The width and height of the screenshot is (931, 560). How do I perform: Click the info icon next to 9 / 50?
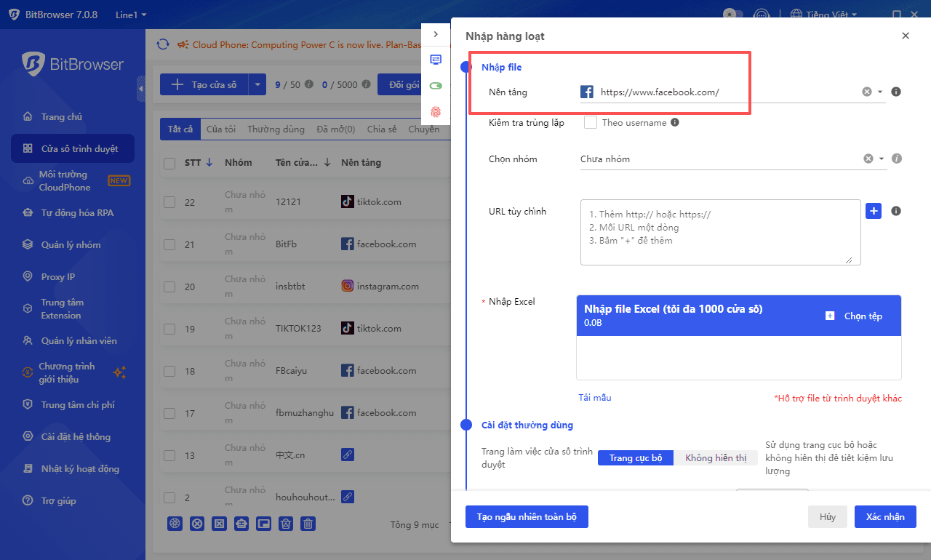click(309, 84)
